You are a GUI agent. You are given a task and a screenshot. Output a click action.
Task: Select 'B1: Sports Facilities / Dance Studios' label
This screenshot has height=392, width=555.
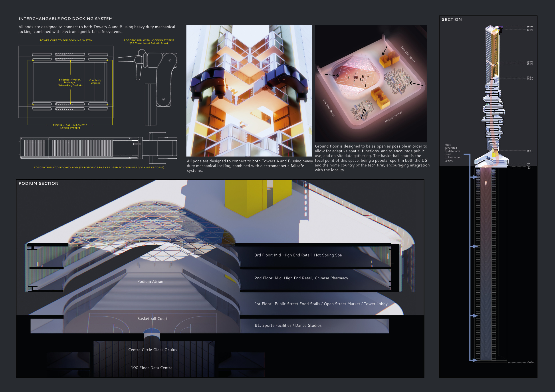click(288, 325)
